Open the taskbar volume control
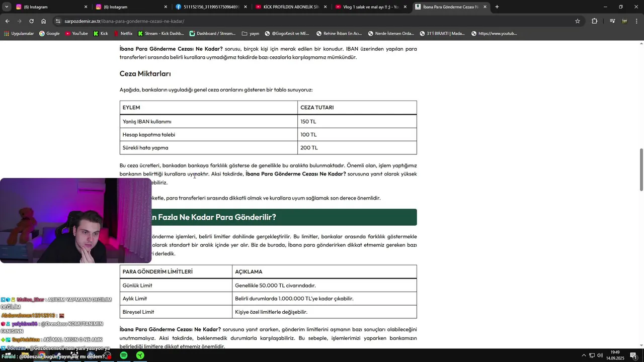 tap(600, 355)
